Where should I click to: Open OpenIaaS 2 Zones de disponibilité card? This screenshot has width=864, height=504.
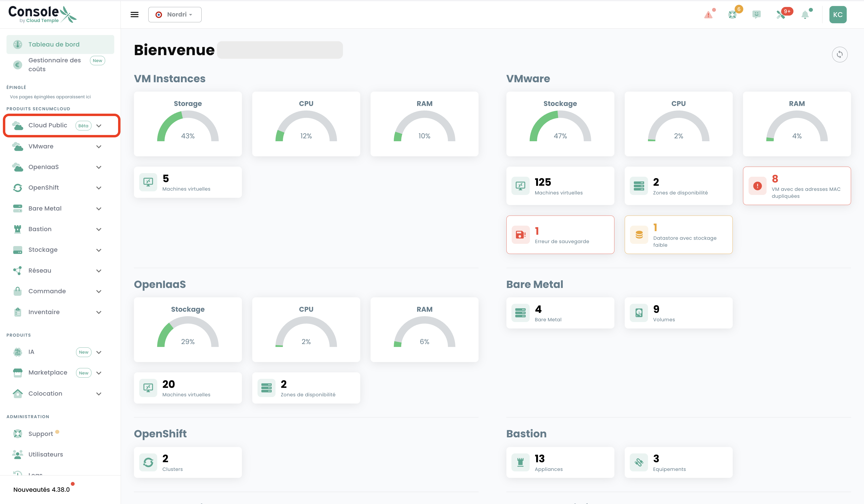pyautogui.click(x=306, y=388)
